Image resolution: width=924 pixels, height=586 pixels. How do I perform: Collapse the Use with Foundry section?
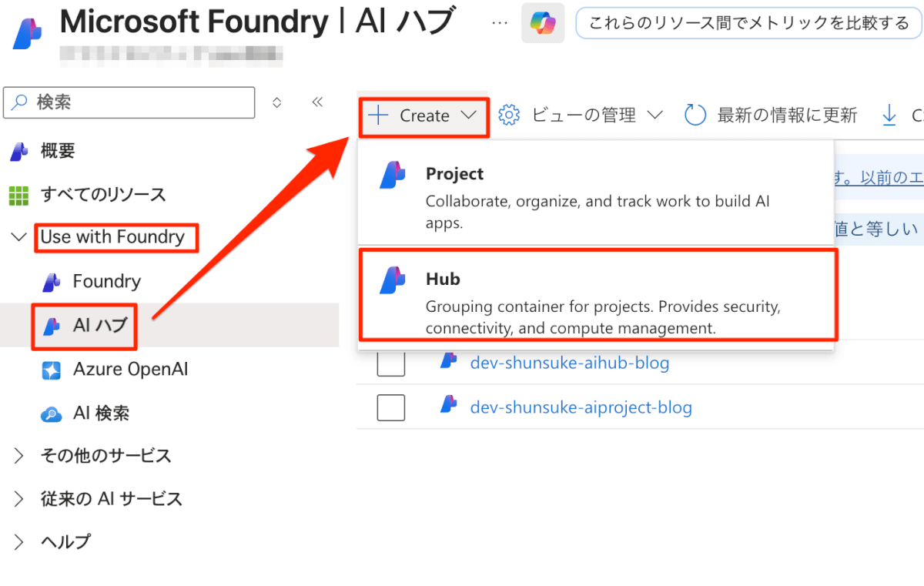[x=19, y=237]
